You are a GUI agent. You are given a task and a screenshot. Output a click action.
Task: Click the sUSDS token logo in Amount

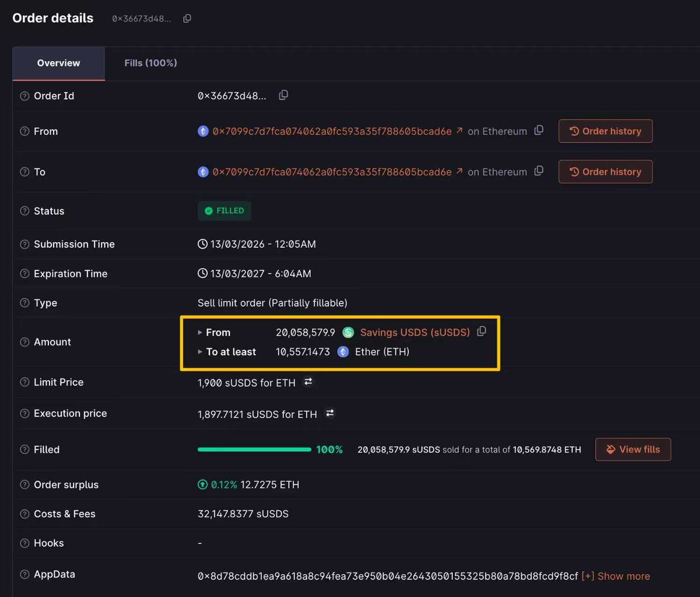(348, 332)
